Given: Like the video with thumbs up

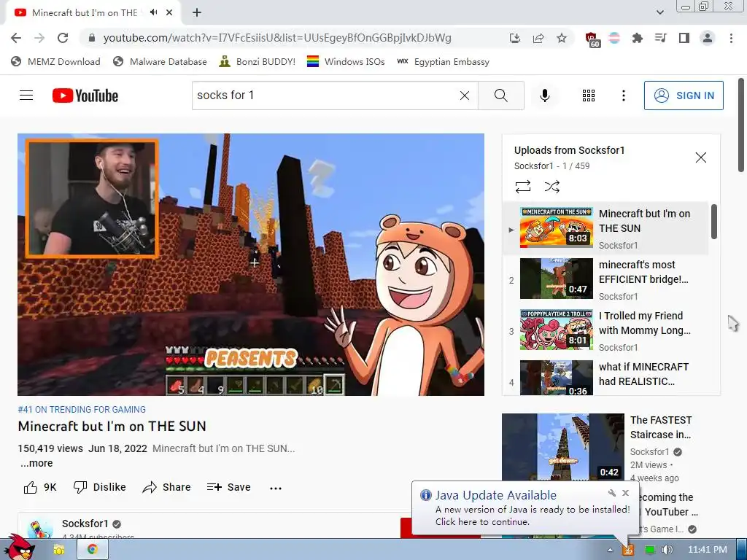Looking at the screenshot, I should click(40, 487).
